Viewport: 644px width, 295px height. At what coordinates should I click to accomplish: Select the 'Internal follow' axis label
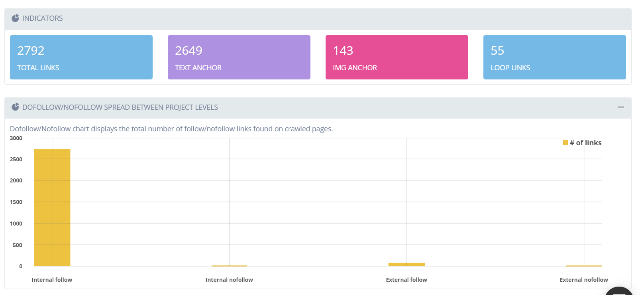52,280
